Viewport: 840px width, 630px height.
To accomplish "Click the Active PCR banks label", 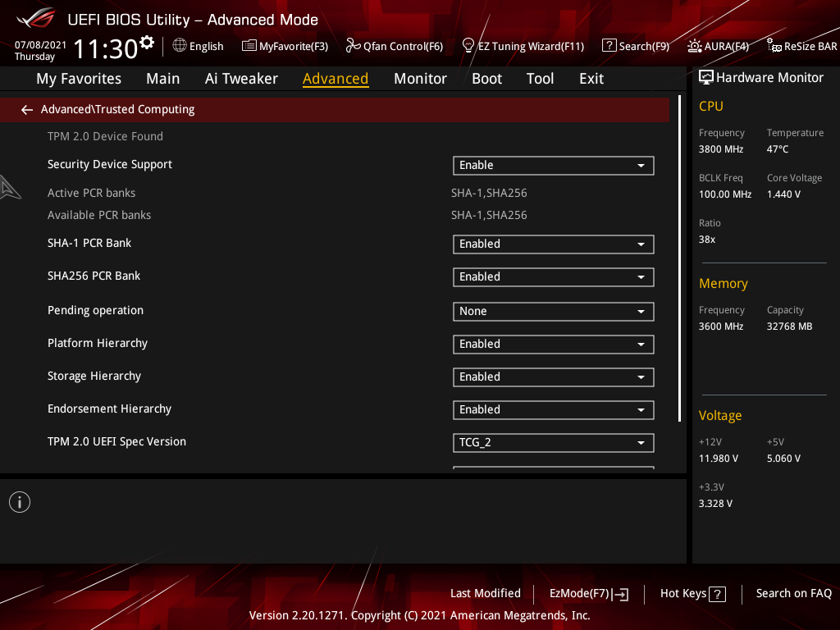I will pos(91,193).
